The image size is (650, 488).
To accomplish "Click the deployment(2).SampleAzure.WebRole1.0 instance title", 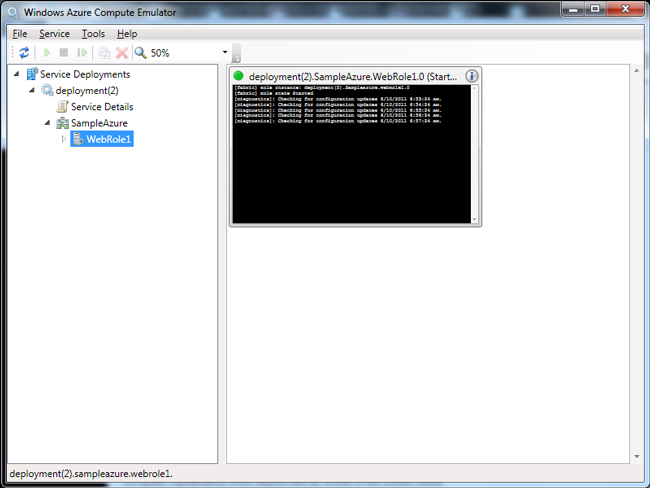I will (x=353, y=77).
